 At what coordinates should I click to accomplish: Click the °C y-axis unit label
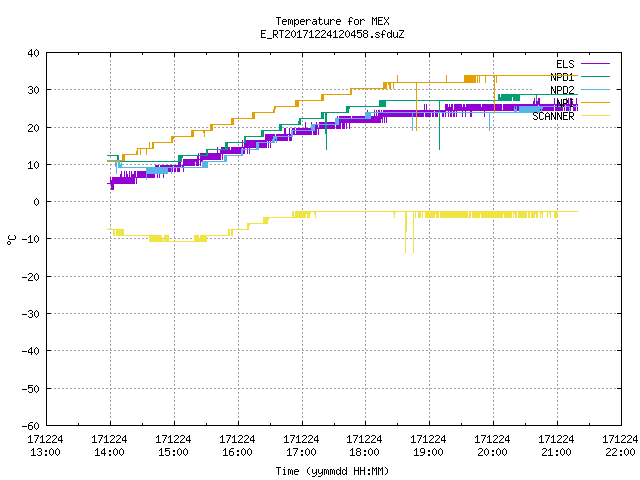pyautogui.click(x=11, y=240)
